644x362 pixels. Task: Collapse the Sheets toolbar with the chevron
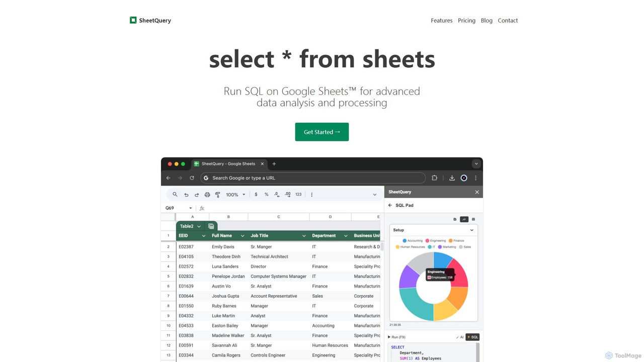tap(374, 195)
